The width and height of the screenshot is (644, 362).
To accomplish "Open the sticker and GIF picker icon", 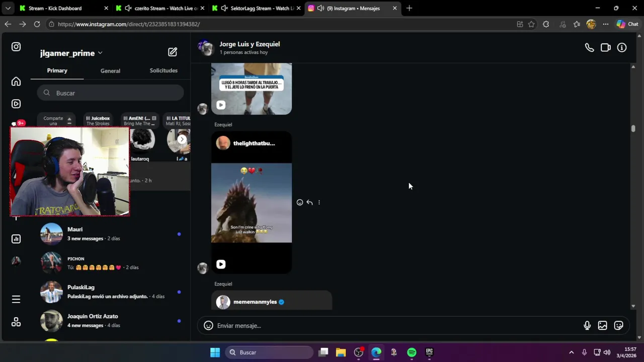I will 619,326.
